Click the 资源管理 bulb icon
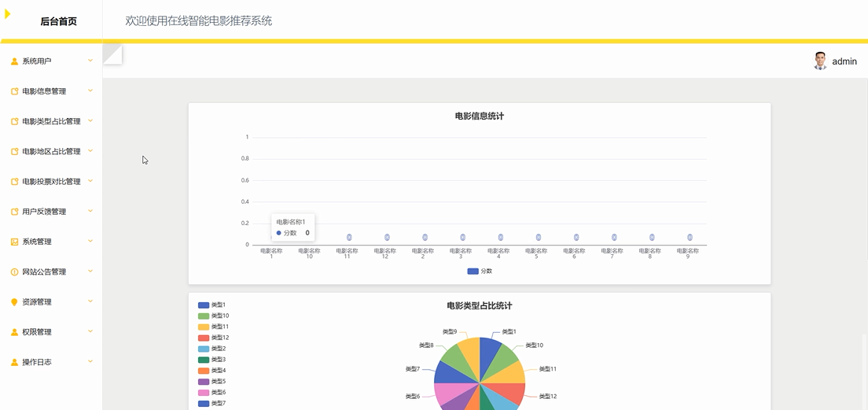The width and height of the screenshot is (868, 410). (14, 302)
